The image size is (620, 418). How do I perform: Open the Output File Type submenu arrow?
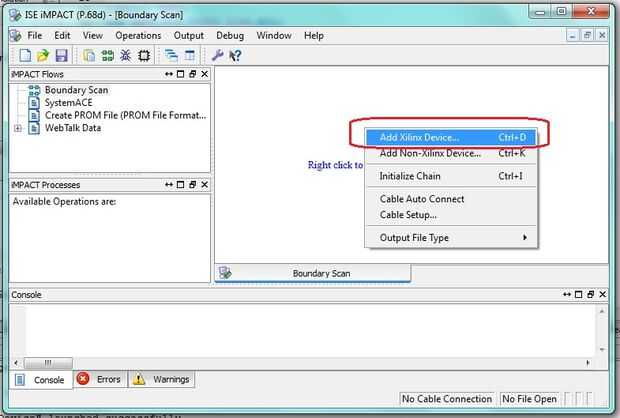[x=525, y=237]
